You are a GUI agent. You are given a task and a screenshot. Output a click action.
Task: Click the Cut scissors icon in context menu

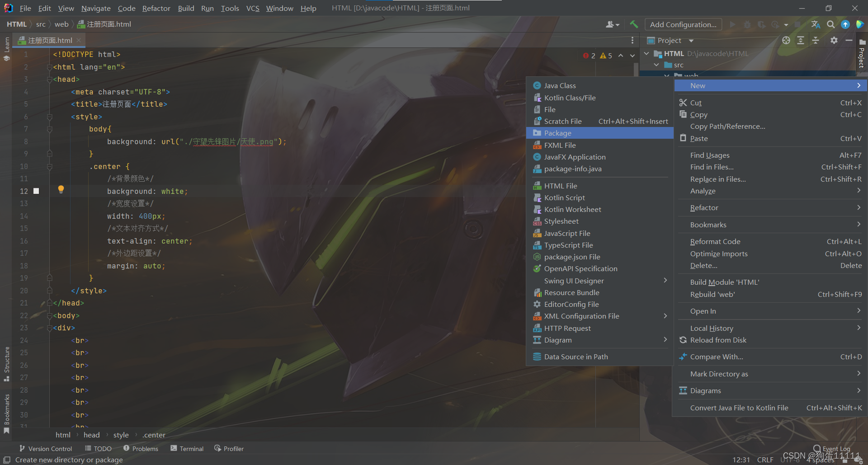[x=683, y=103]
